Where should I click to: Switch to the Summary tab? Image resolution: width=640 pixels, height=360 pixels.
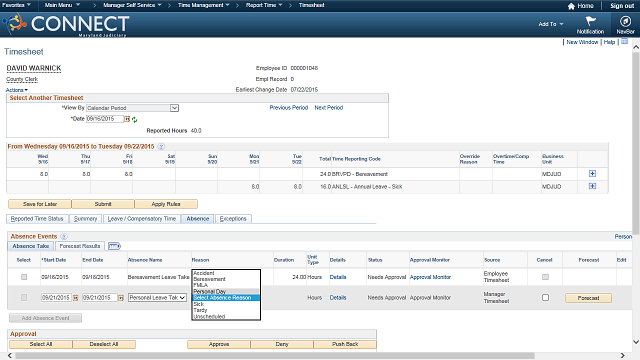(85, 219)
